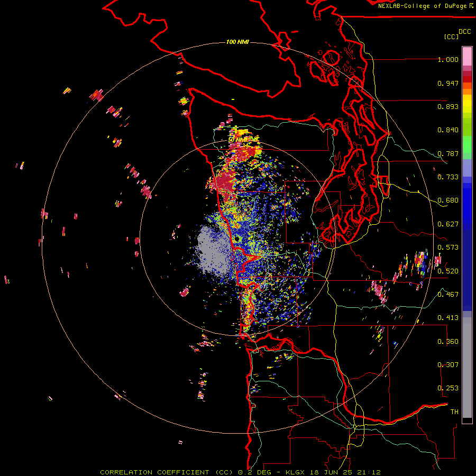Click the 1.000 scale value
This screenshot has width=476, height=476.
coord(448,59)
